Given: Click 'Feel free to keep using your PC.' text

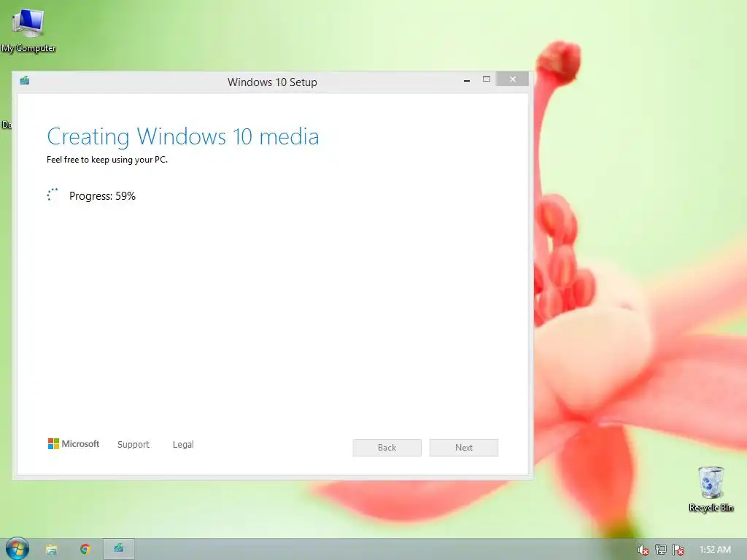Looking at the screenshot, I should pos(107,160).
